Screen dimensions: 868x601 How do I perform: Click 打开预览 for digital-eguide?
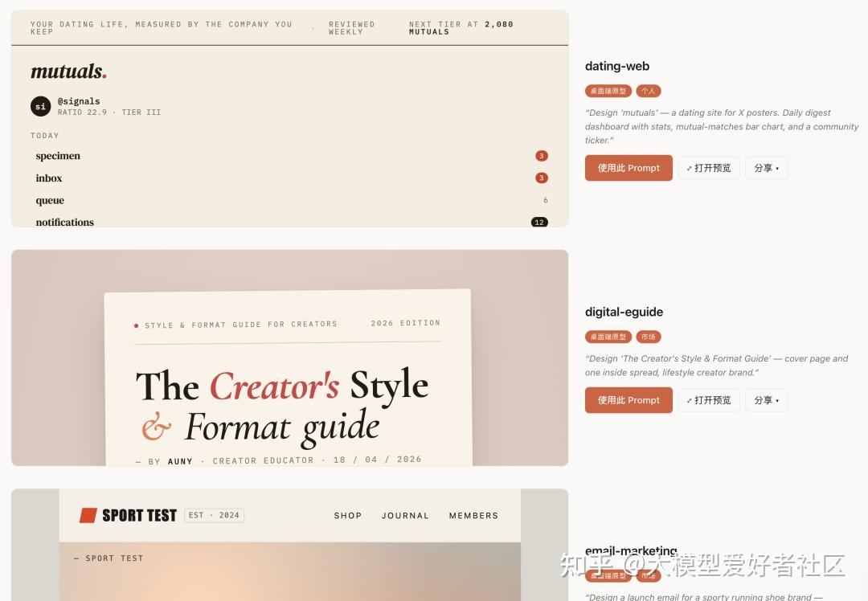pos(709,400)
